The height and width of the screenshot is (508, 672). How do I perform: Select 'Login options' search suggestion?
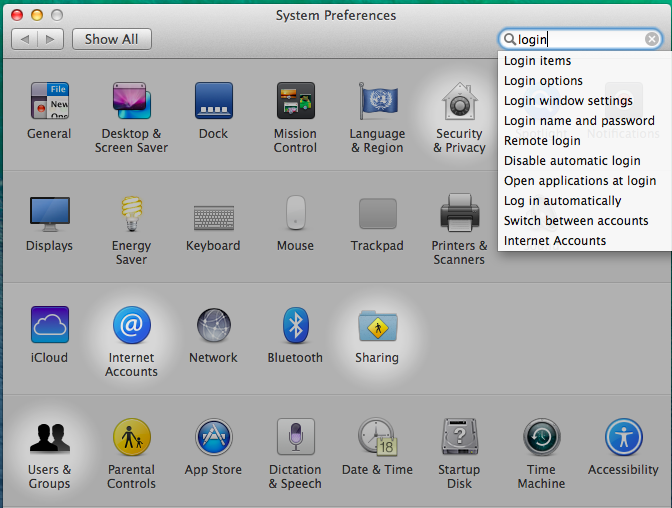[585, 81]
